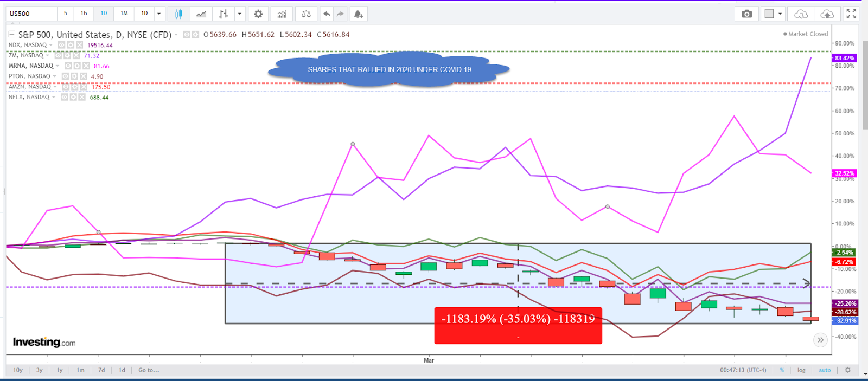The height and width of the screenshot is (381, 868).
Task: Collapse the S&P 500 legend box
Action: click(x=11, y=34)
